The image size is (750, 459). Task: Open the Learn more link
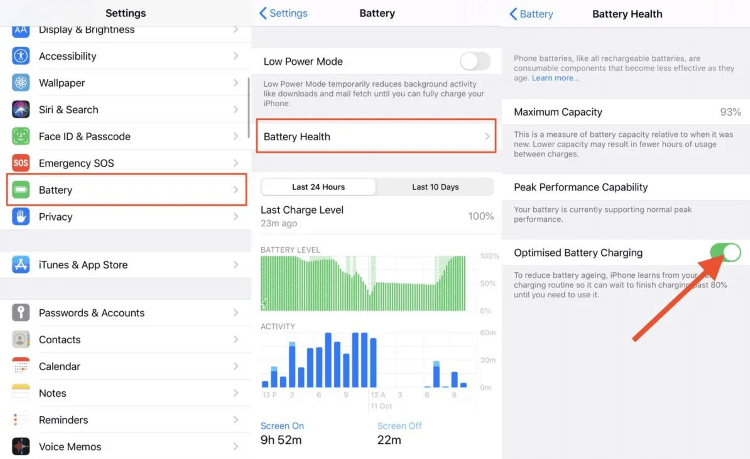[x=555, y=78]
